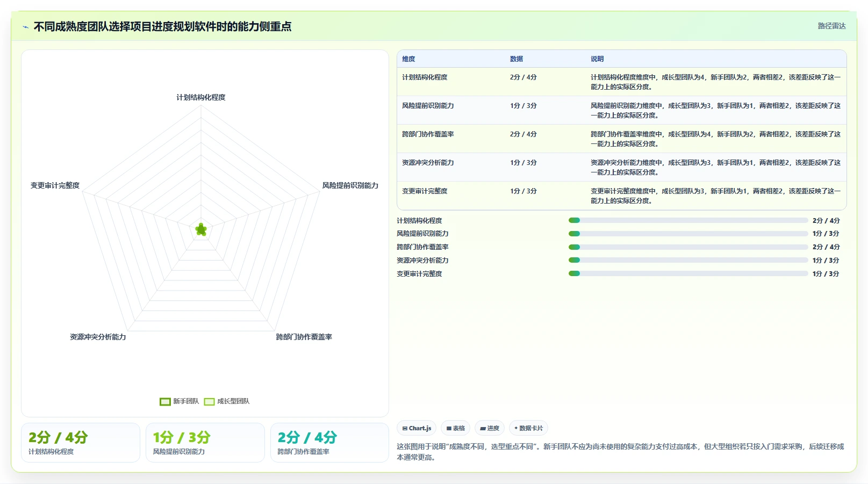Click the description text for 计划结构化程度 row
This screenshot has height=484, width=868.
[x=715, y=82]
